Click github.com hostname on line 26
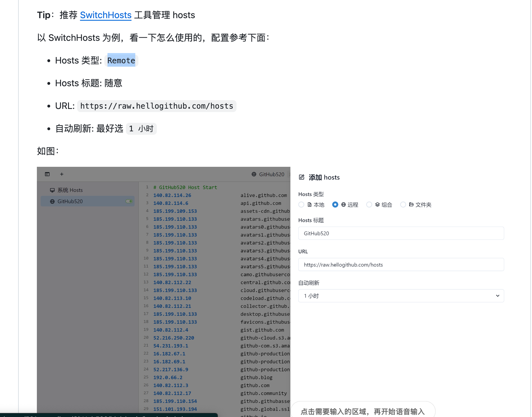 [x=255, y=386]
